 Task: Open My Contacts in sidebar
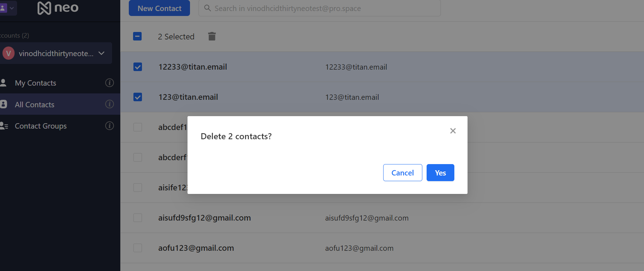pyautogui.click(x=36, y=83)
